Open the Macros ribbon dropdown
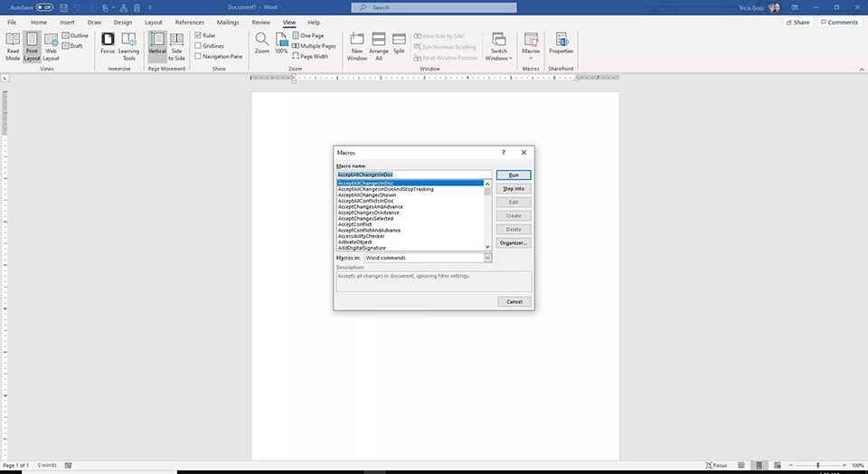 (x=531, y=46)
